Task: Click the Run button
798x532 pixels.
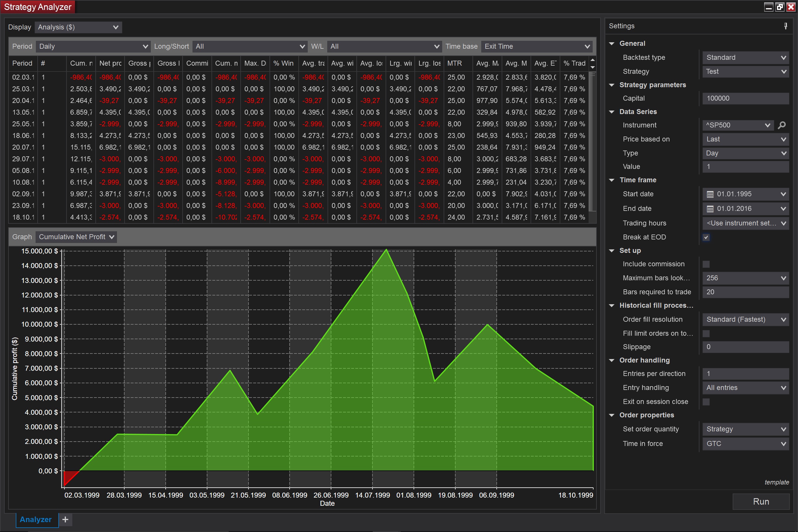Action: [x=761, y=501]
